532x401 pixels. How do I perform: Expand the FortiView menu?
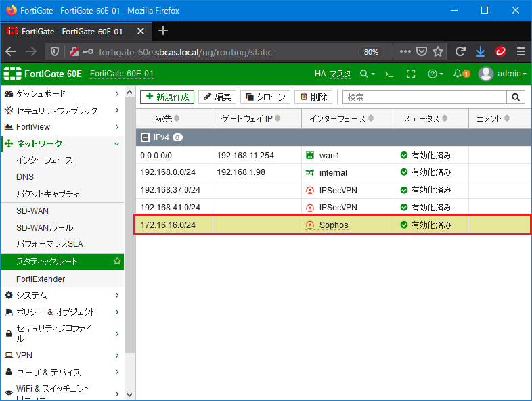click(62, 127)
